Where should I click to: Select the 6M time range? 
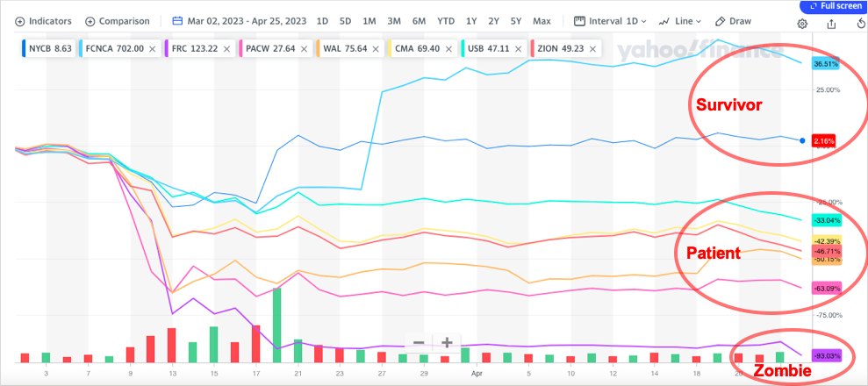[419, 22]
